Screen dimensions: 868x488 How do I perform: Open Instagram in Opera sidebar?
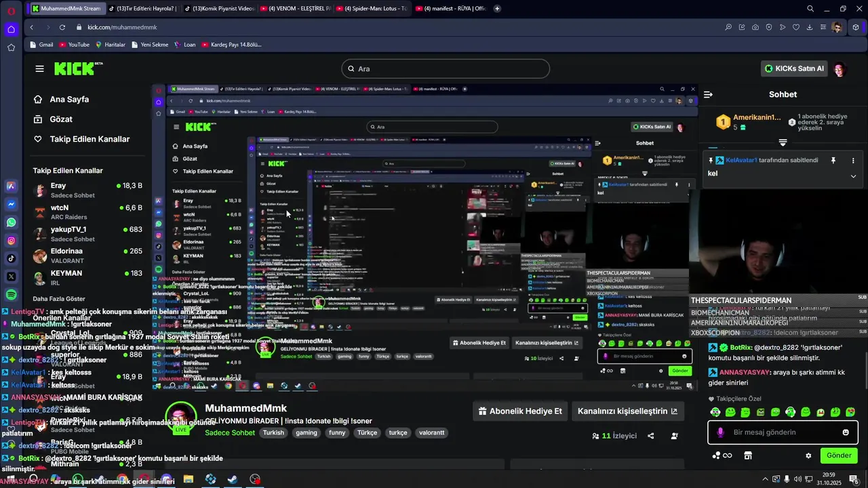(x=12, y=241)
